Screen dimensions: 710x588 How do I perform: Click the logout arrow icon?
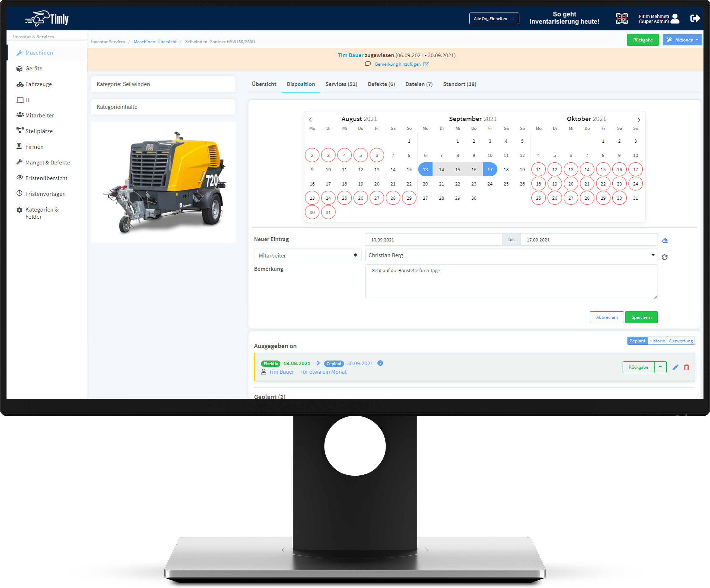tap(695, 18)
